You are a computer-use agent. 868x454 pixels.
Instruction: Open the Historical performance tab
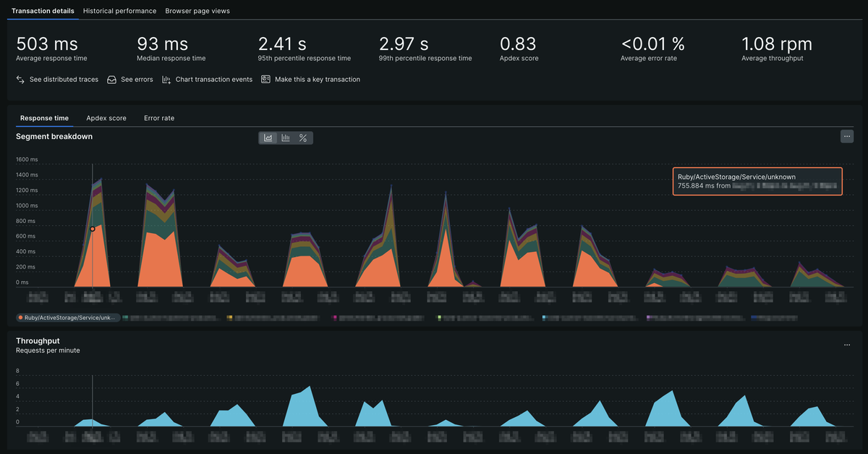(119, 11)
